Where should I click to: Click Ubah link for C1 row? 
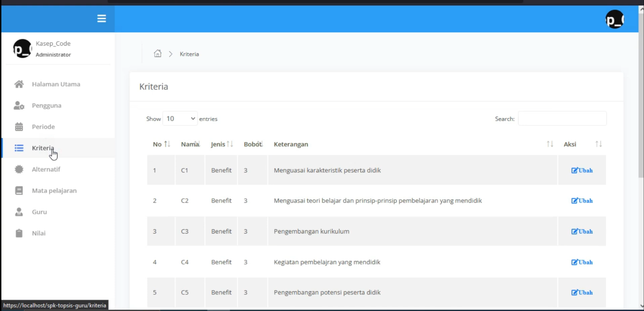(582, 170)
